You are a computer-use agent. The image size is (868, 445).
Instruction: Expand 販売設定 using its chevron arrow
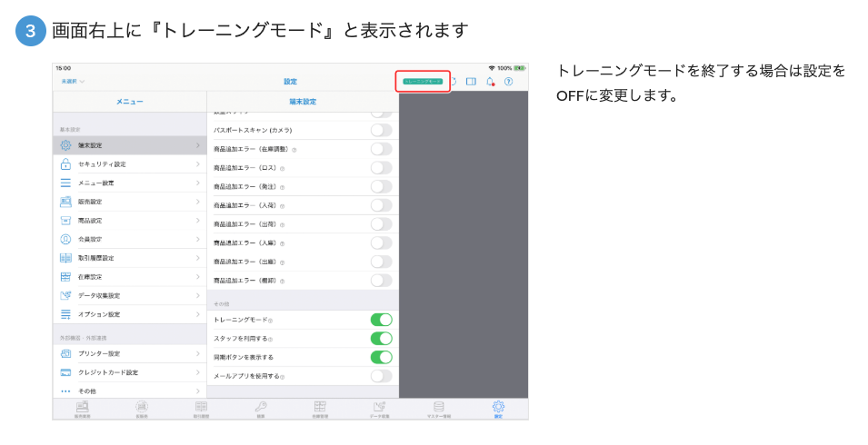198,202
